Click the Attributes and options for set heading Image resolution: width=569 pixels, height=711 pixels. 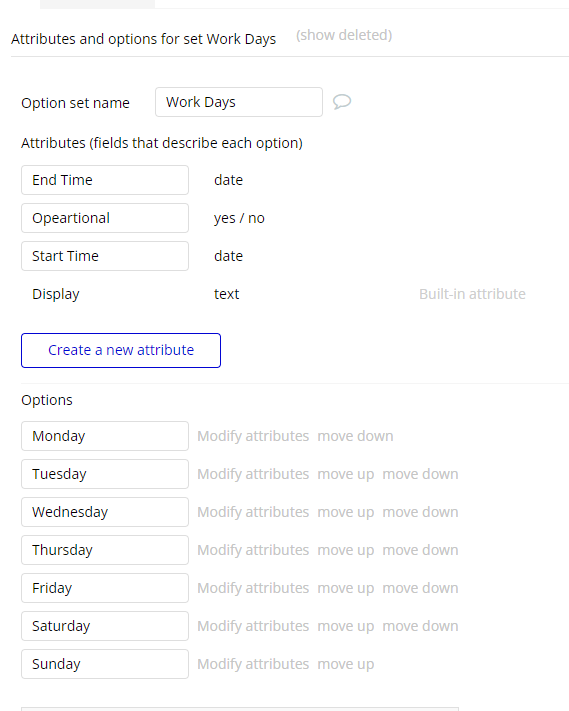click(x=144, y=39)
